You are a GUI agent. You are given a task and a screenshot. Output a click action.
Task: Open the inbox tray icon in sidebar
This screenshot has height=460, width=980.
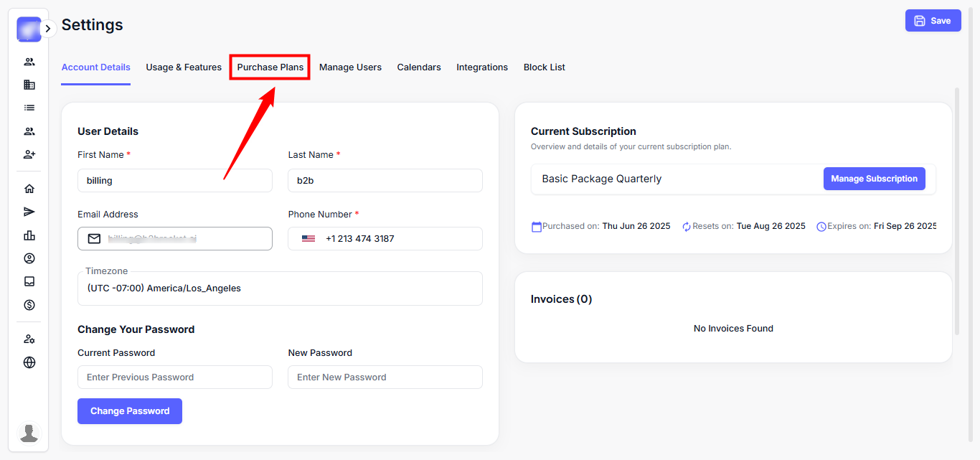click(x=29, y=281)
